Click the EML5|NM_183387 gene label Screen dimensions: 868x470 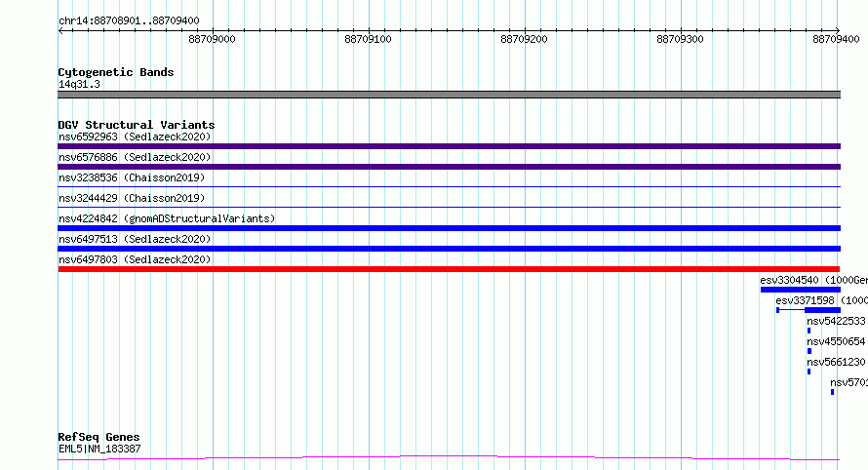click(99, 449)
